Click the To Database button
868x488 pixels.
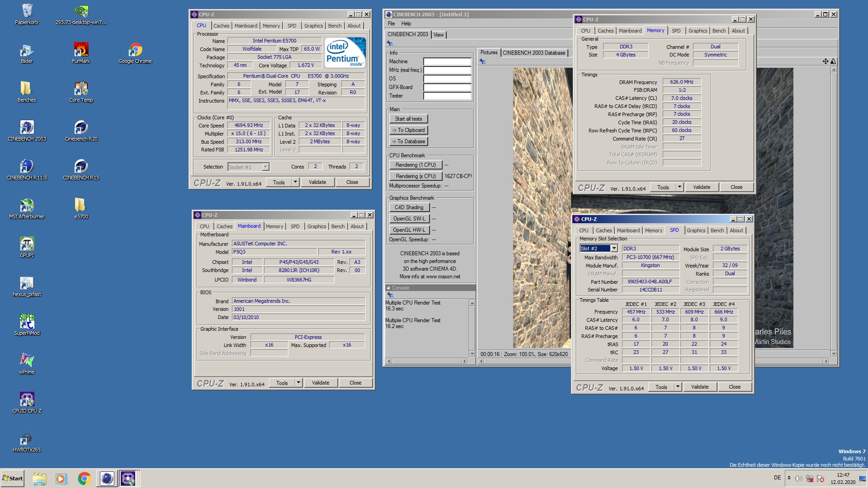408,141
